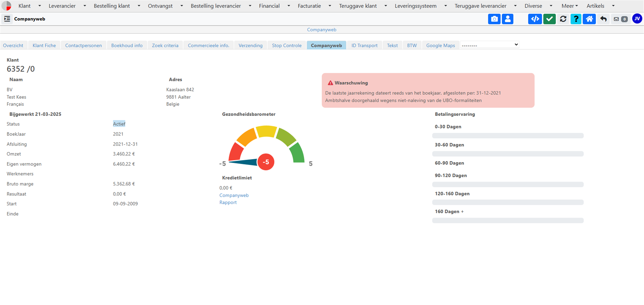644x305 pixels.
Task: Click the code brackets icon
Action: [535, 19]
